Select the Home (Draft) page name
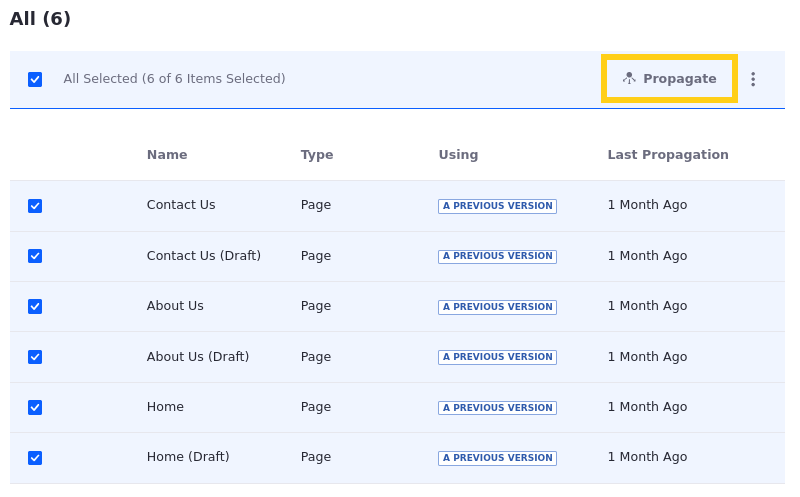Screen dimensions: 800x497 coord(188,457)
